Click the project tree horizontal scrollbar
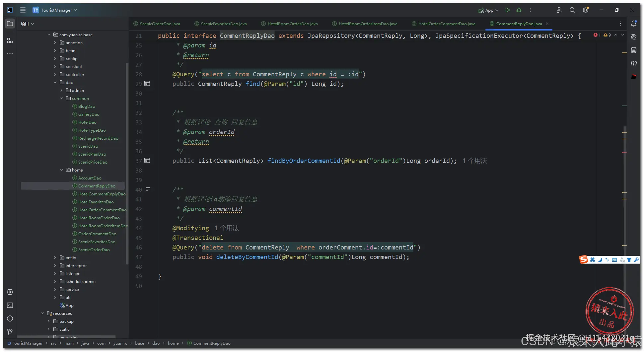Viewport: 644px width, 352px height. [x=66, y=337]
